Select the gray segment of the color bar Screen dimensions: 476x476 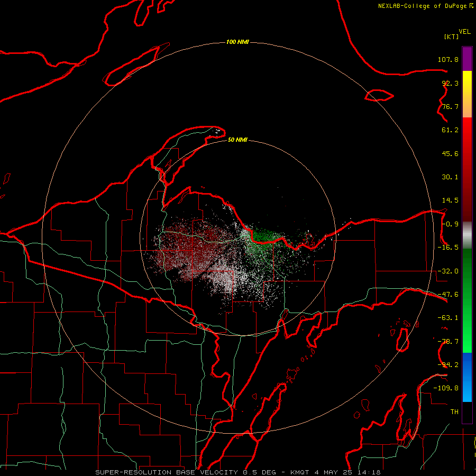tap(467, 235)
